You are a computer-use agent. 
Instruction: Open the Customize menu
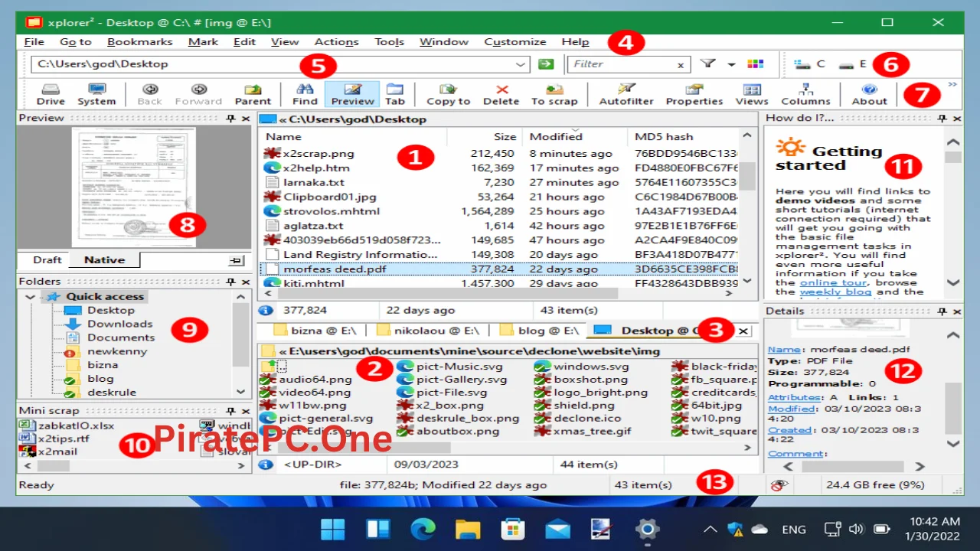(515, 42)
